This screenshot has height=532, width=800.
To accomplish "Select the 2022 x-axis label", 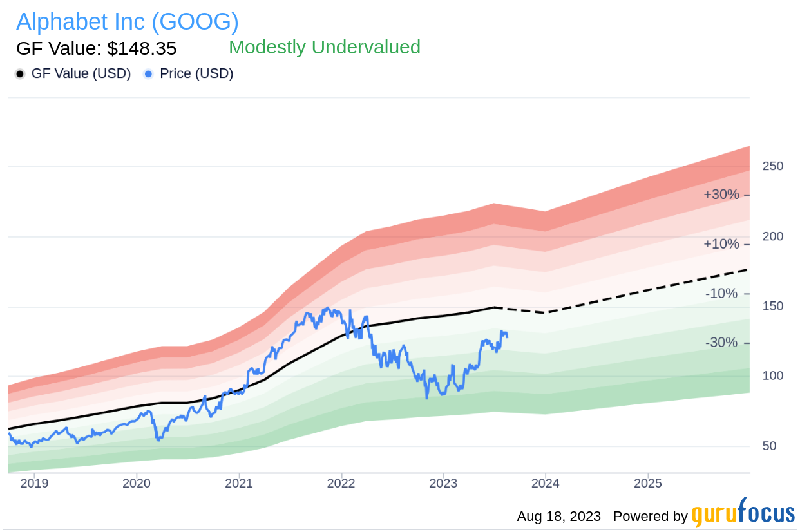I will coord(341,484).
